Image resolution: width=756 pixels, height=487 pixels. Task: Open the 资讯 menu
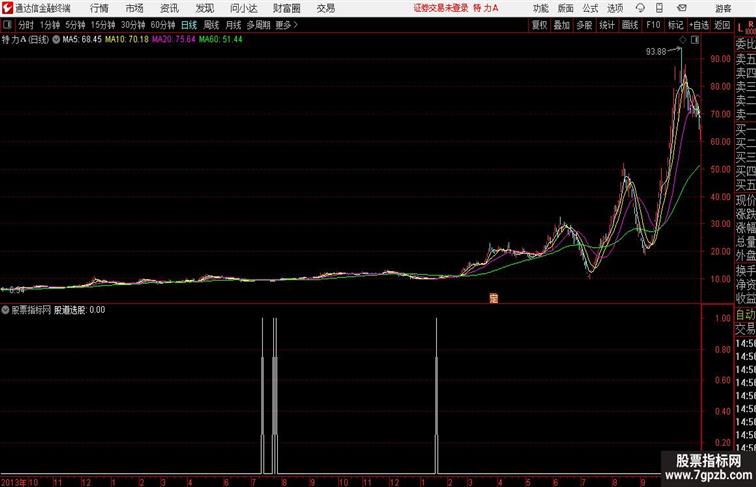pos(169,8)
